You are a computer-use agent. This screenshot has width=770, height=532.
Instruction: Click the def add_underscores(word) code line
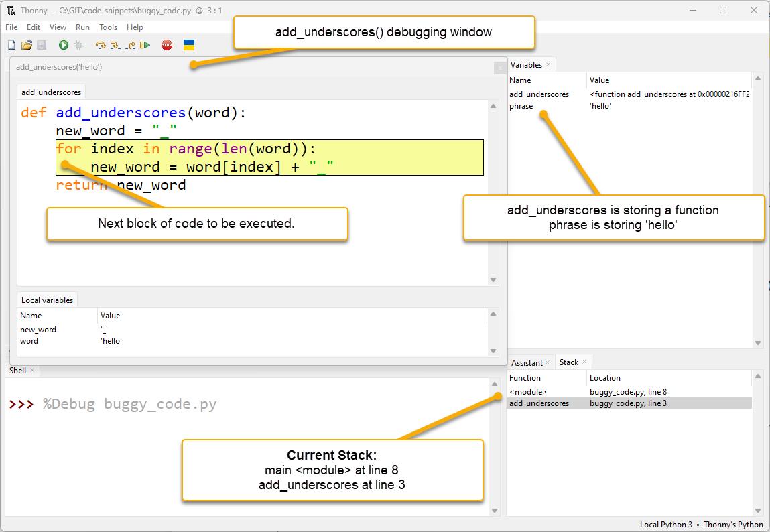133,113
